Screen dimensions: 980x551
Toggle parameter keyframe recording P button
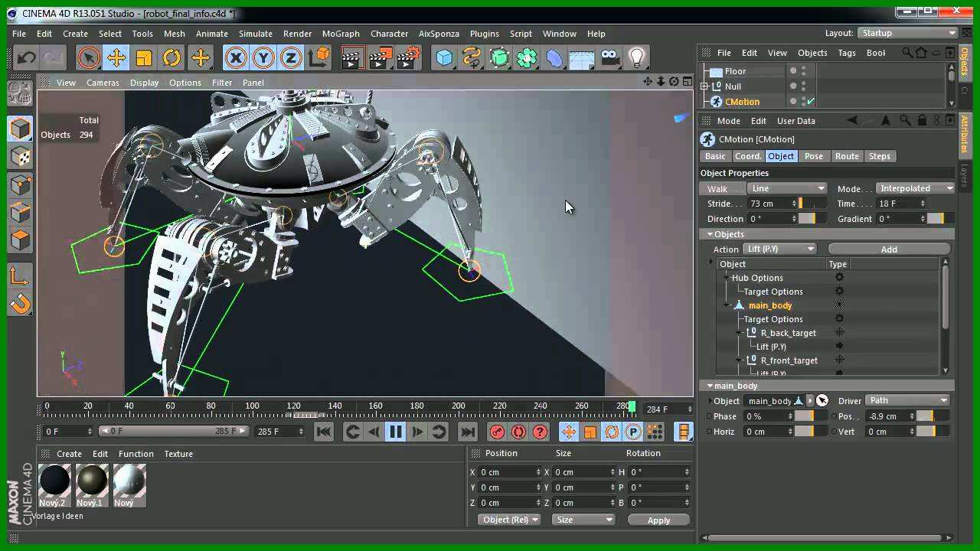(633, 432)
